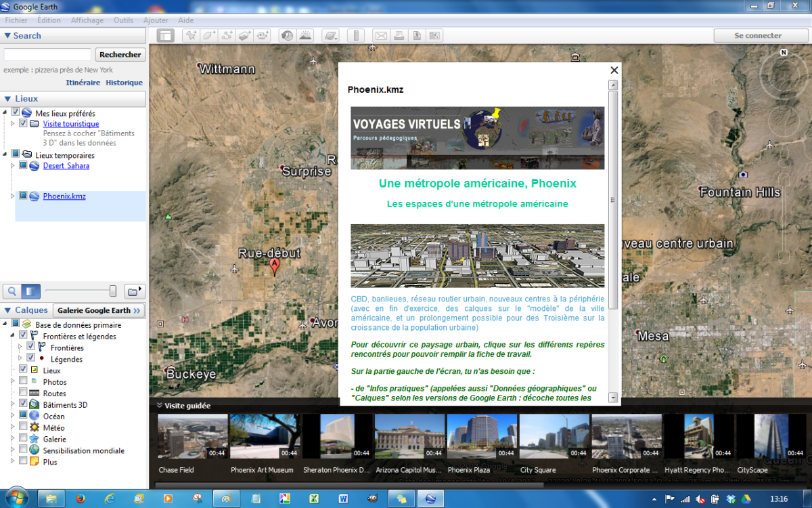Open Internet Explorer from the taskbar
Image resolution: width=812 pixels, height=508 pixels.
[x=110, y=498]
